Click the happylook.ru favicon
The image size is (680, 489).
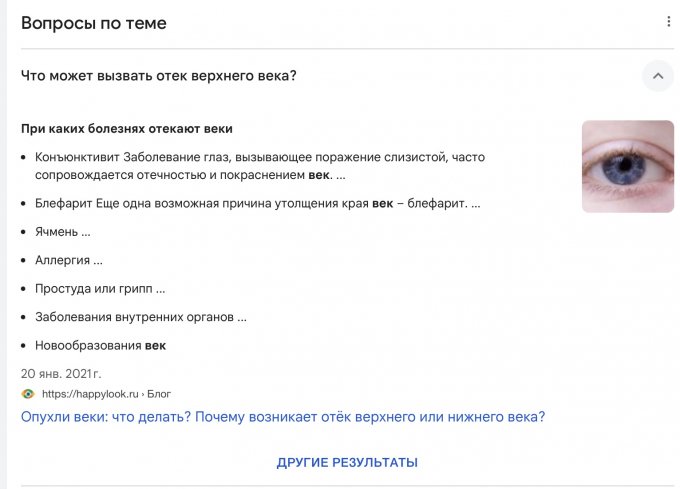click(x=28, y=393)
